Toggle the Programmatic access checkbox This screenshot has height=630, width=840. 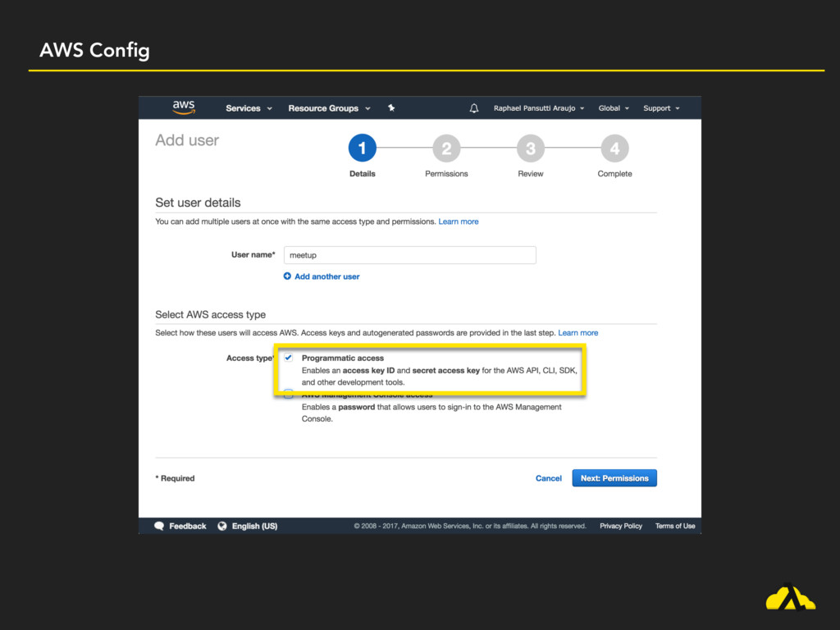click(x=288, y=358)
